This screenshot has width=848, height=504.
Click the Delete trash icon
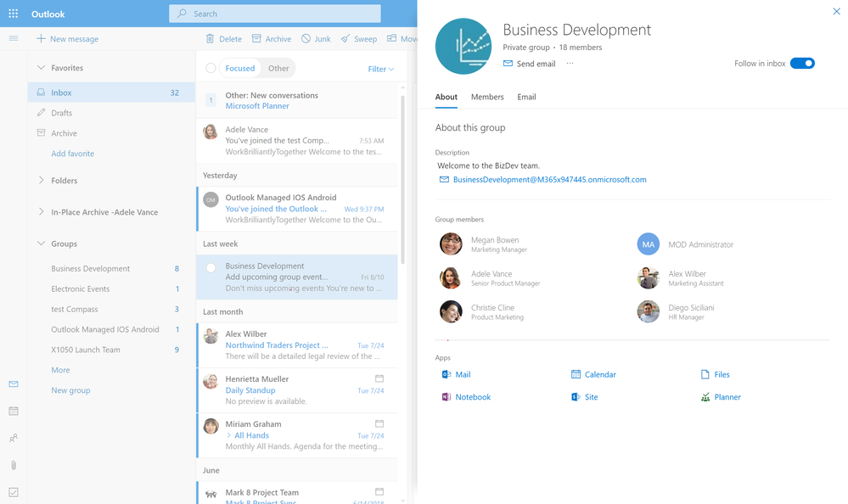click(210, 38)
